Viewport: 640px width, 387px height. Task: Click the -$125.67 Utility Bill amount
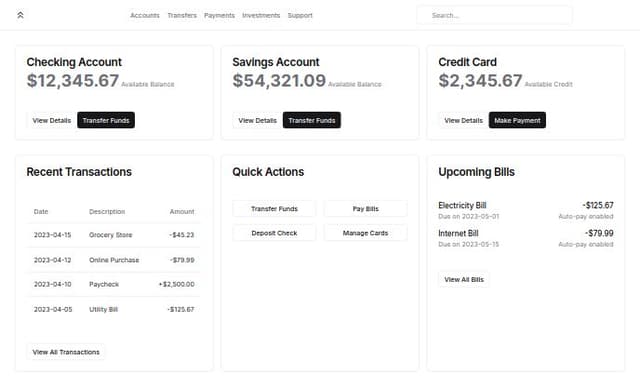180,309
